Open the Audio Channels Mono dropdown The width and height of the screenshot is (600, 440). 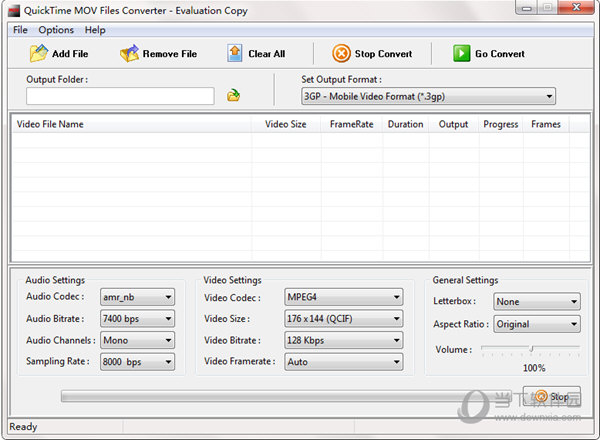[x=137, y=340]
